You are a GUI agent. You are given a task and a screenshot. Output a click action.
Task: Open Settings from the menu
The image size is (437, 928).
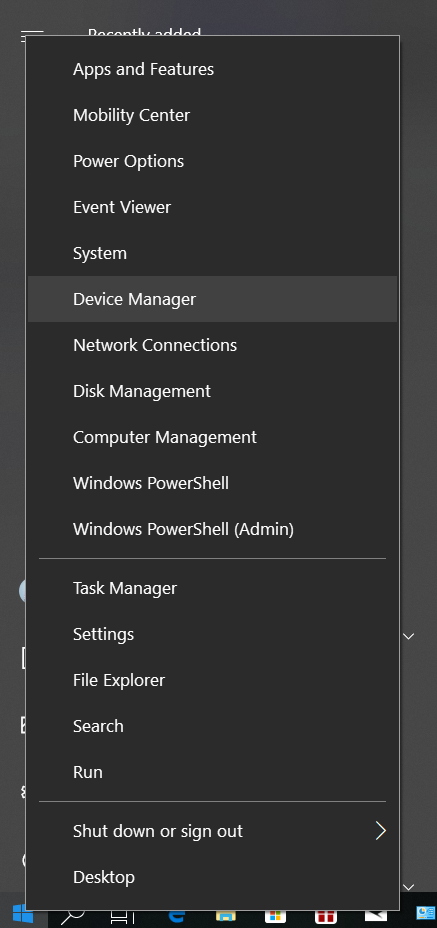pos(212,634)
